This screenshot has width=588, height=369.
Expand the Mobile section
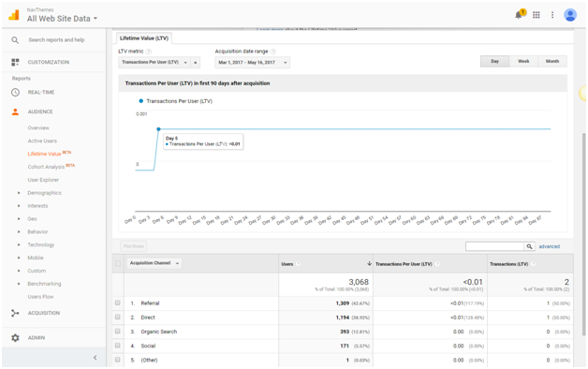[19, 258]
